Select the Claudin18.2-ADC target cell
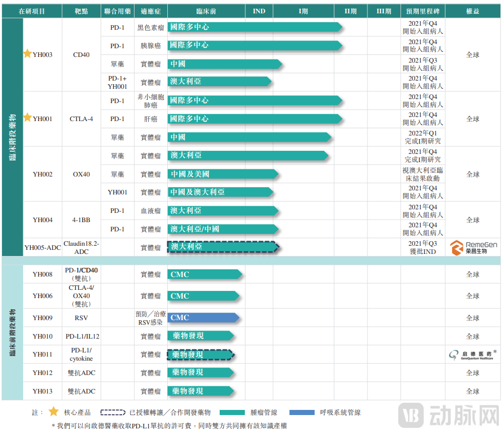This screenshot has height=433, width=504. (81, 247)
